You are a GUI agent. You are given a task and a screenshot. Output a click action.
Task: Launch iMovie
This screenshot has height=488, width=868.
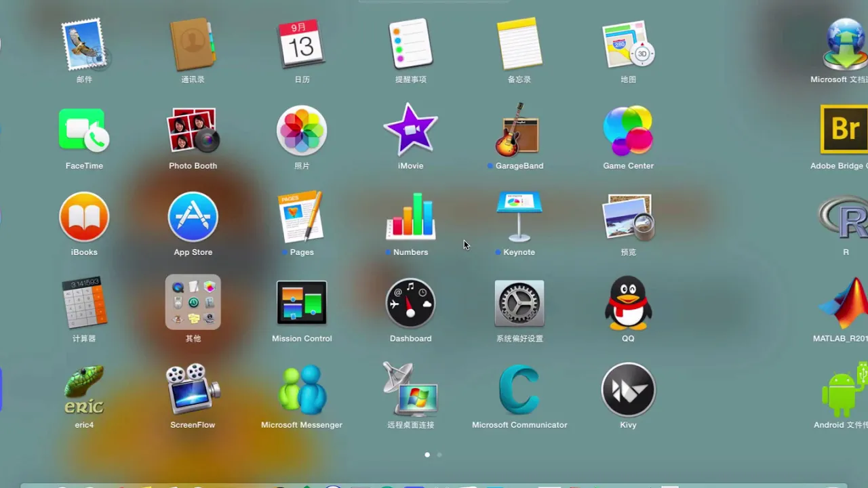point(411,129)
